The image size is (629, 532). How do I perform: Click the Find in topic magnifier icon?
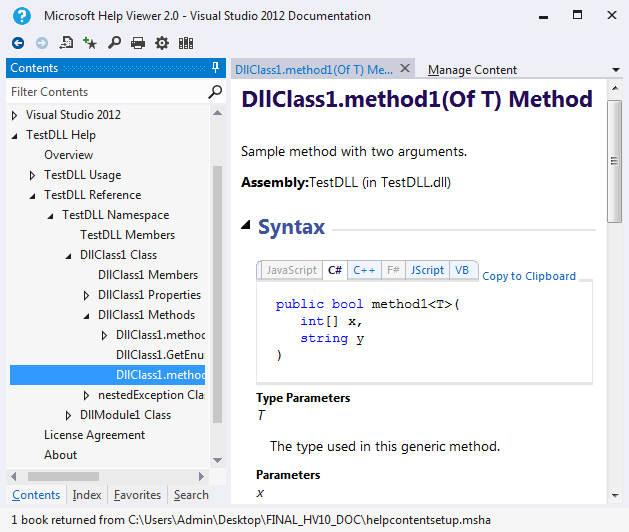pos(114,43)
